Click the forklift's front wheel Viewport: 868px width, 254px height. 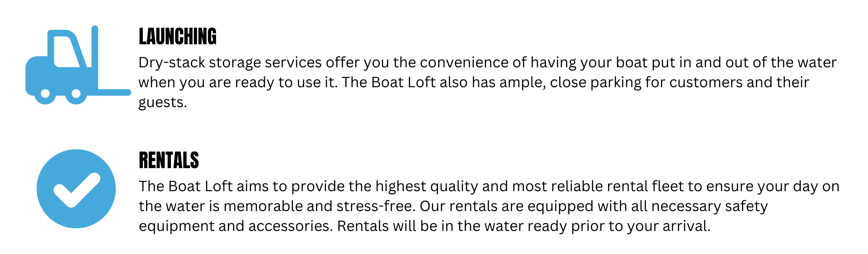pyautogui.click(x=76, y=94)
